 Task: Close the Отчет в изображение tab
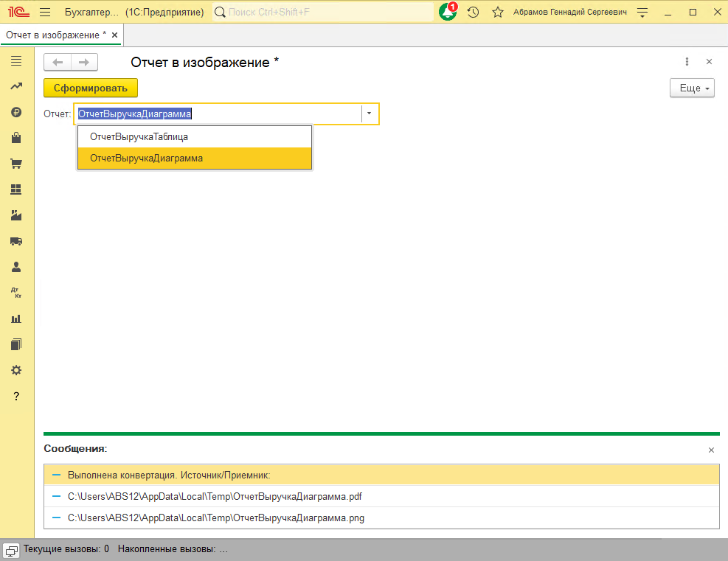tap(114, 35)
